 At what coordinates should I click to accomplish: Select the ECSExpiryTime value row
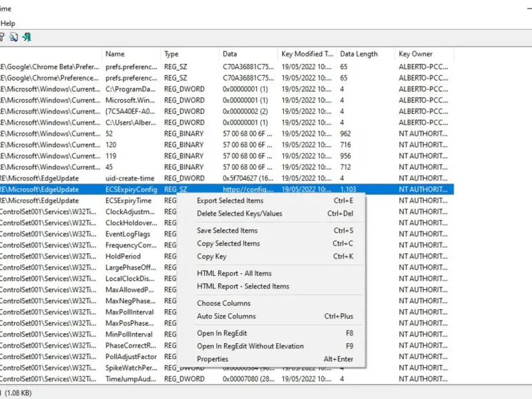pos(227,201)
